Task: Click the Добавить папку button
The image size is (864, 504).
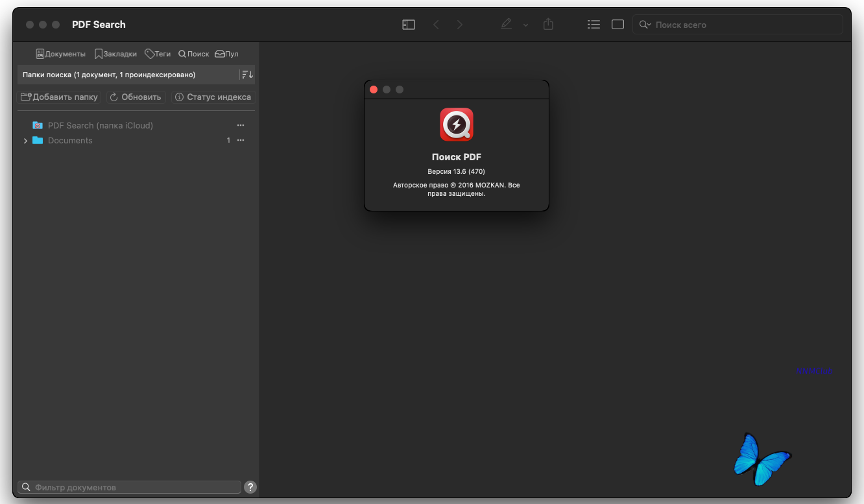Action: click(x=59, y=97)
